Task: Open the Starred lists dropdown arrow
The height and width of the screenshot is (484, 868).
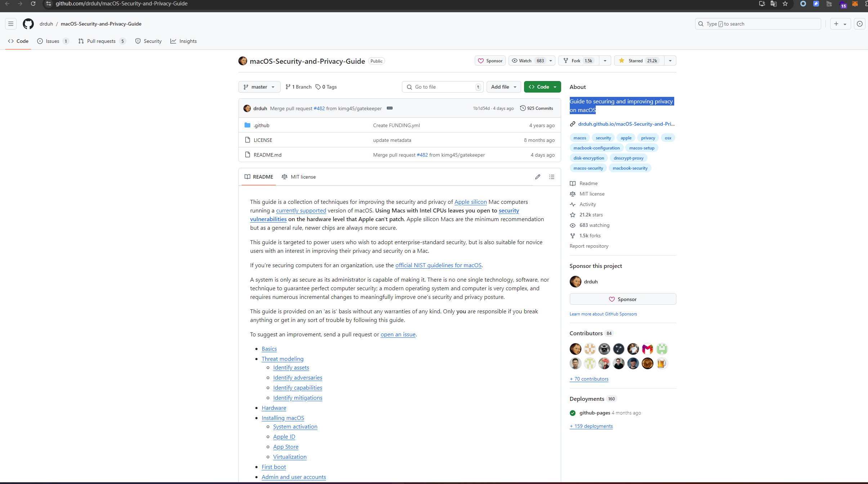Action: pyautogui.click(x=670, y=60)
